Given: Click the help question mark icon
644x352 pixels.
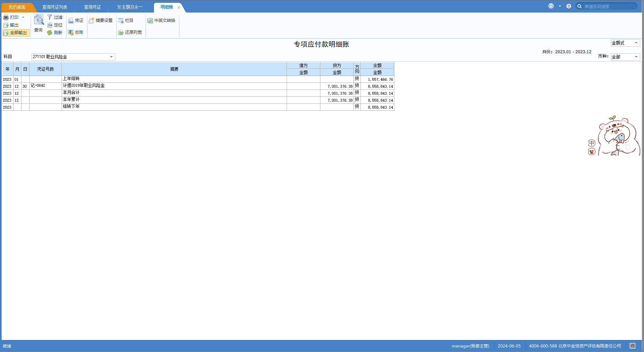Looking at the screenshot, I should point(569,6).
